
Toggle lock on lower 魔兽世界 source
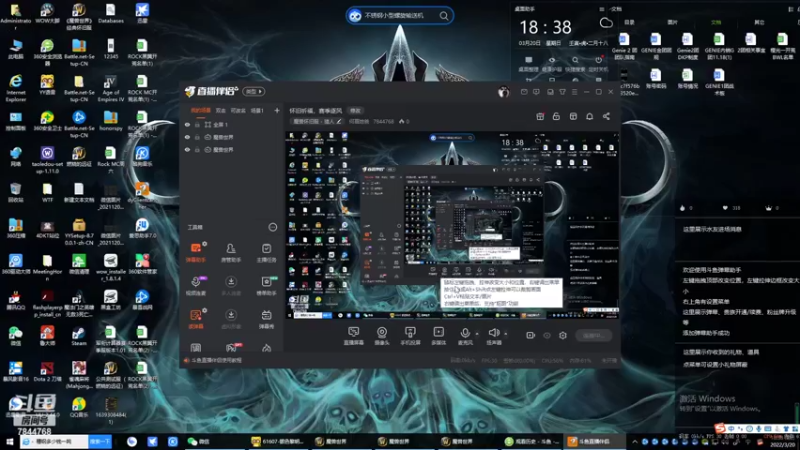197,150
